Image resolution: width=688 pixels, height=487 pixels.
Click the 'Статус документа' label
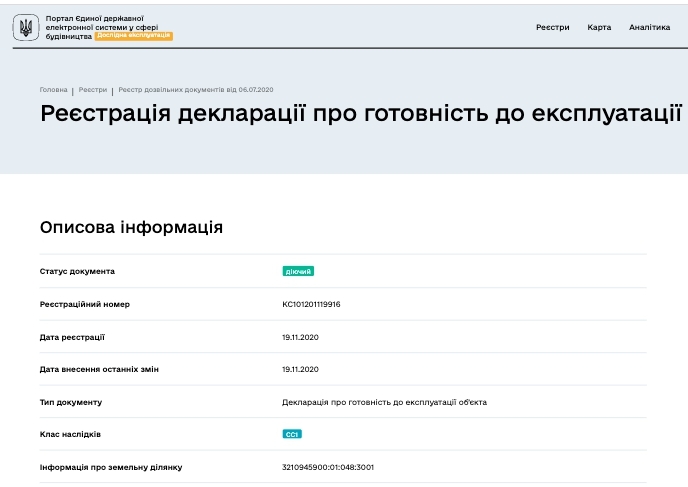[77, 271]
